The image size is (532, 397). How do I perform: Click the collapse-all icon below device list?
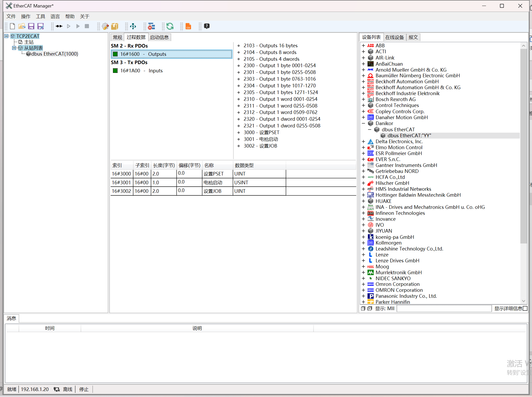point(363,308)
